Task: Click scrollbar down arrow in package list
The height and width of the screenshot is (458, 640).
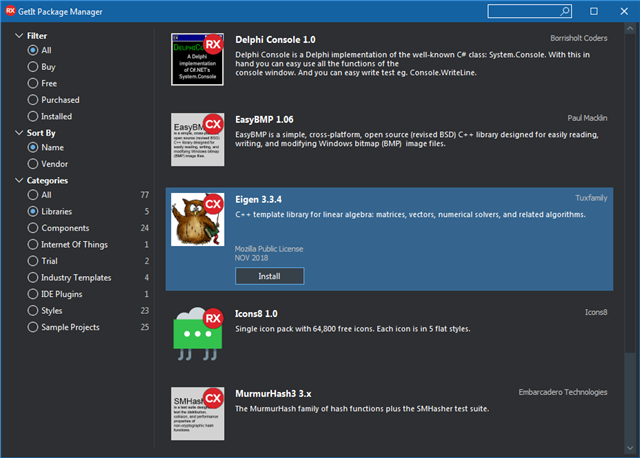Action: point(630,448)
